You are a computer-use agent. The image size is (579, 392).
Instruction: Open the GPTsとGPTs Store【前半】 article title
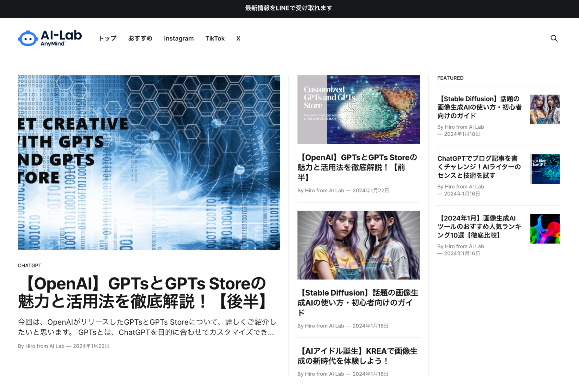point(357,167)
